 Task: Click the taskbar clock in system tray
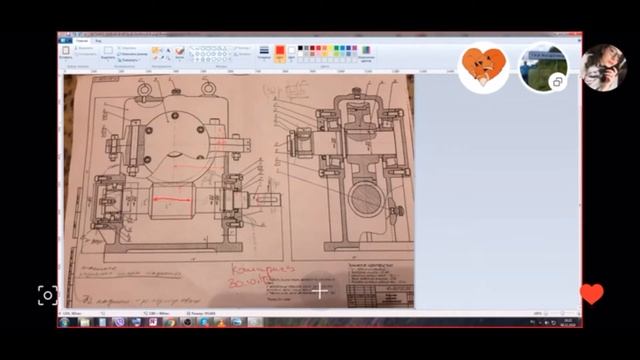point(568,322)
